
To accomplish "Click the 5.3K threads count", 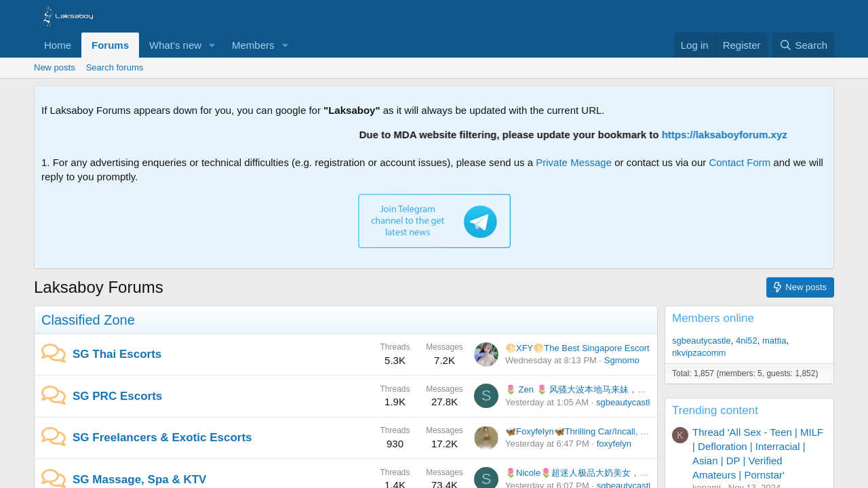I will tap(395, 361).
